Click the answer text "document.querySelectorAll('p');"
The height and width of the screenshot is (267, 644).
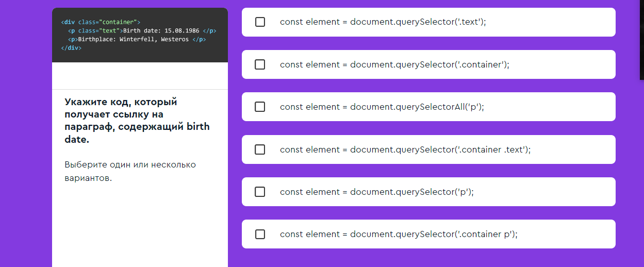[417, 107]
